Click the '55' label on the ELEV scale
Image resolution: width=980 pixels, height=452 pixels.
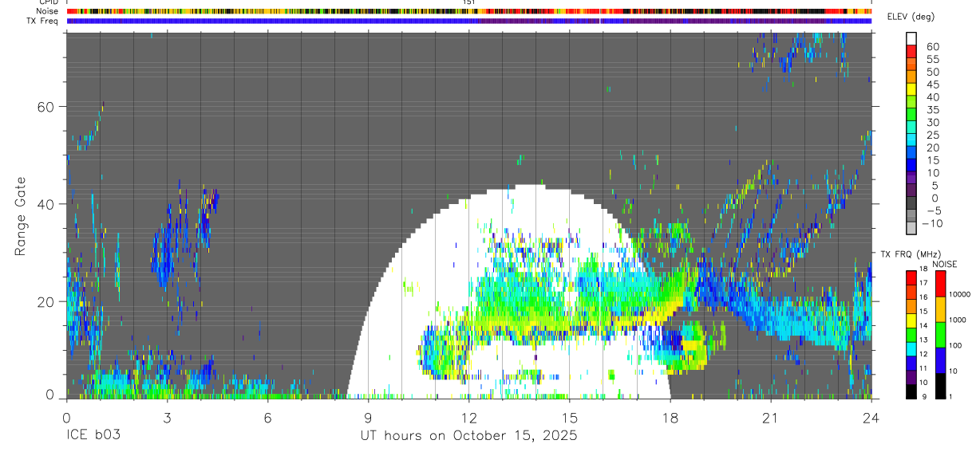pyautogui.click(x=931, y=59)
